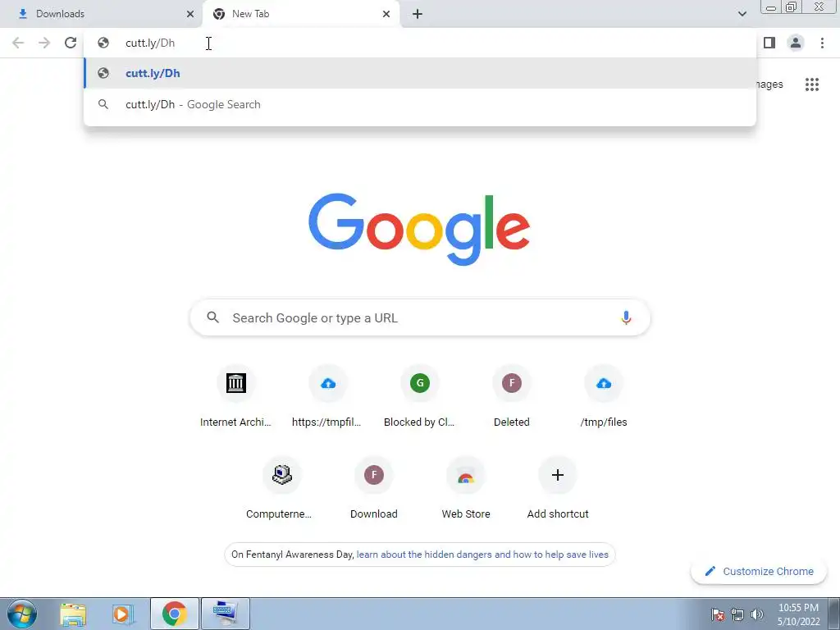Open the Internet Archive shortcut

(x=235, y=398)
